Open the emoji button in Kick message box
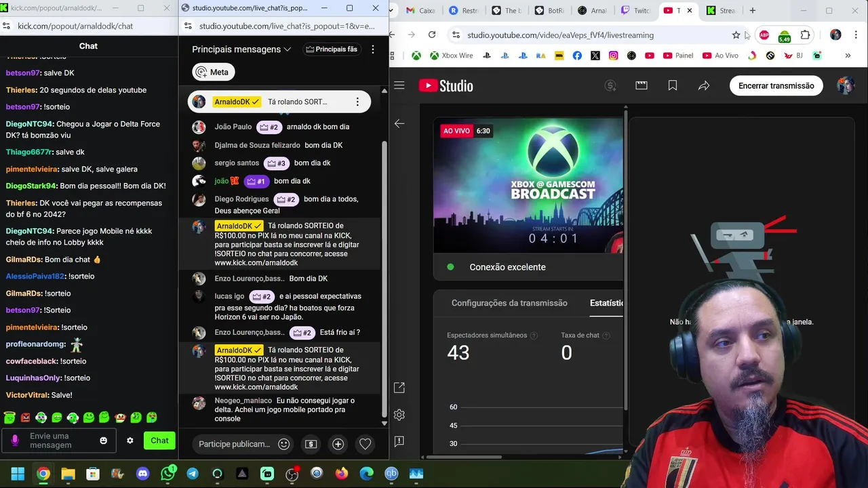This screenshot has width=868, height=488. point(103,441)
